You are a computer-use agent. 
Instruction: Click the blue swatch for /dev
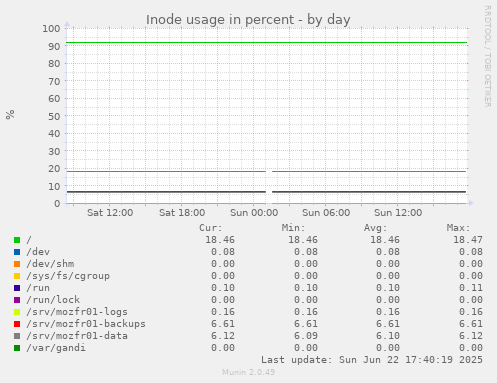tap(17, 252)
